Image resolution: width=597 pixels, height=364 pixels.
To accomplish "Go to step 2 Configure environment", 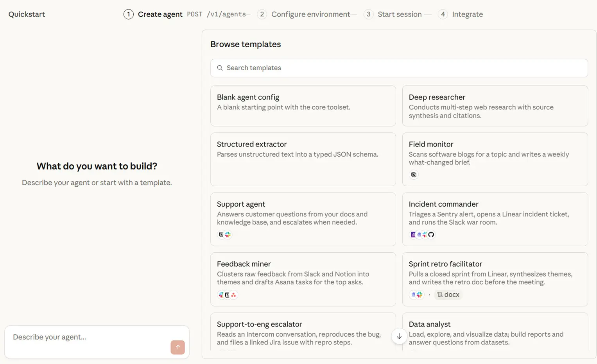I will click(x=303, y=14).
